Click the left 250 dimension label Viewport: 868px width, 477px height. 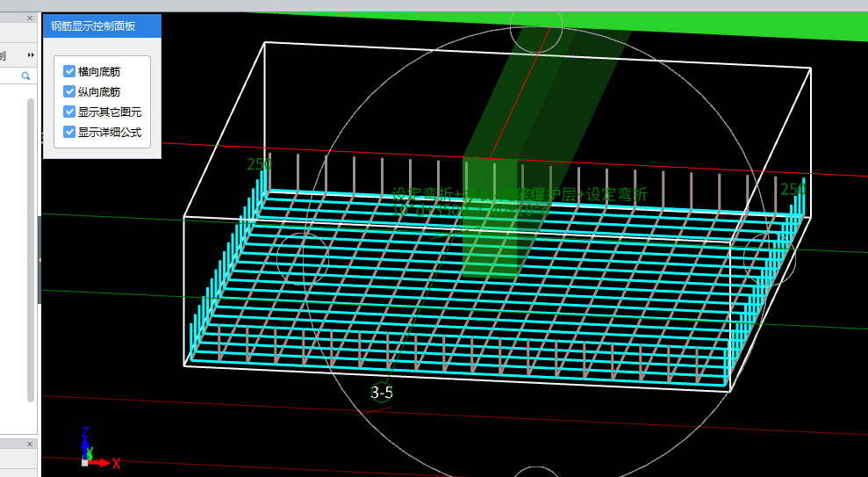point(259,164)
